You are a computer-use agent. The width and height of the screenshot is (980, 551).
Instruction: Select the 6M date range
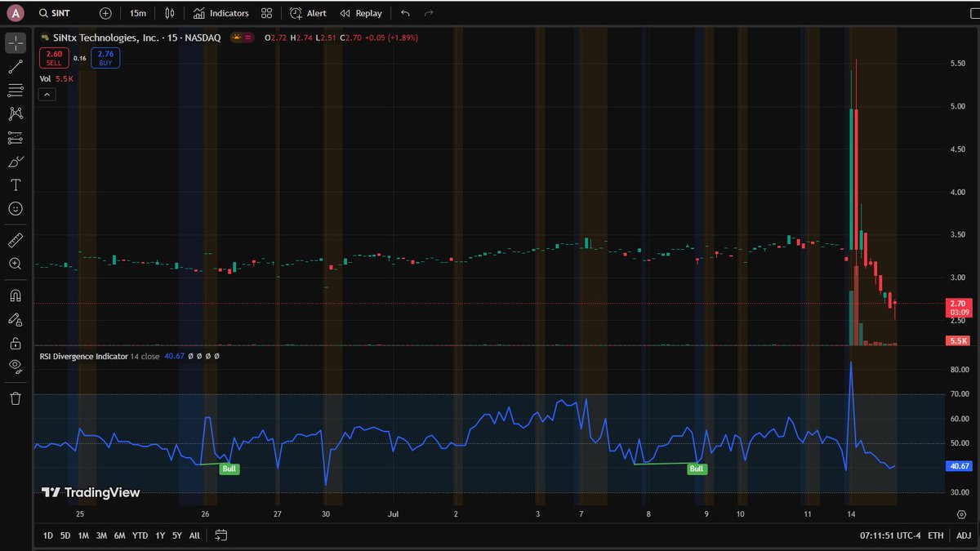click(x=120, y=535)
